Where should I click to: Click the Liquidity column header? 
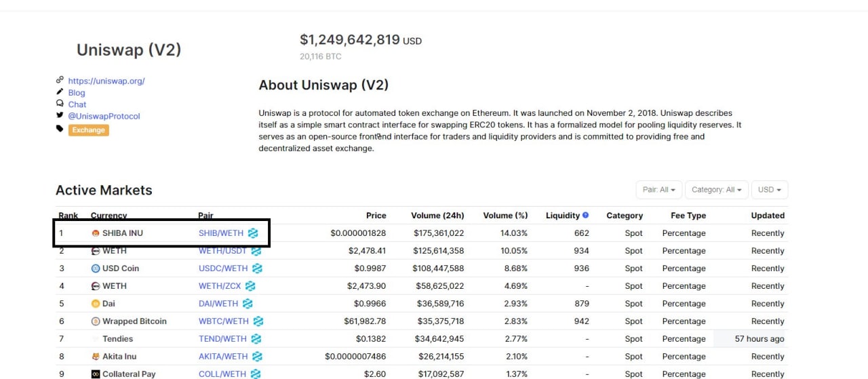pyautogui.click(x=563, y=216)
